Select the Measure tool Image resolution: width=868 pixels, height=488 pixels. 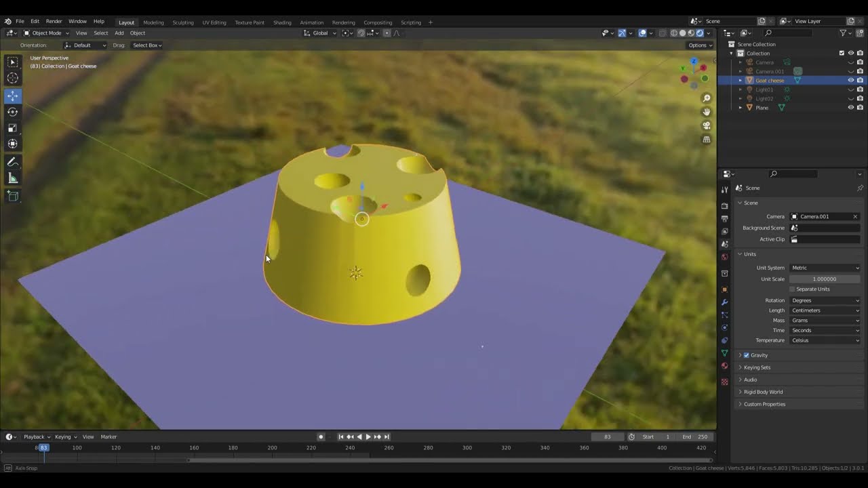point(13,178)
